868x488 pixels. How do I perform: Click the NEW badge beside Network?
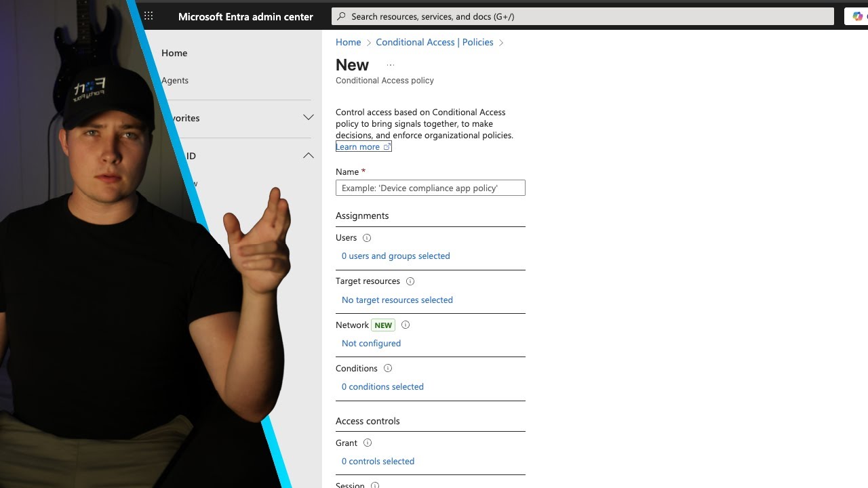click(383, 325)
